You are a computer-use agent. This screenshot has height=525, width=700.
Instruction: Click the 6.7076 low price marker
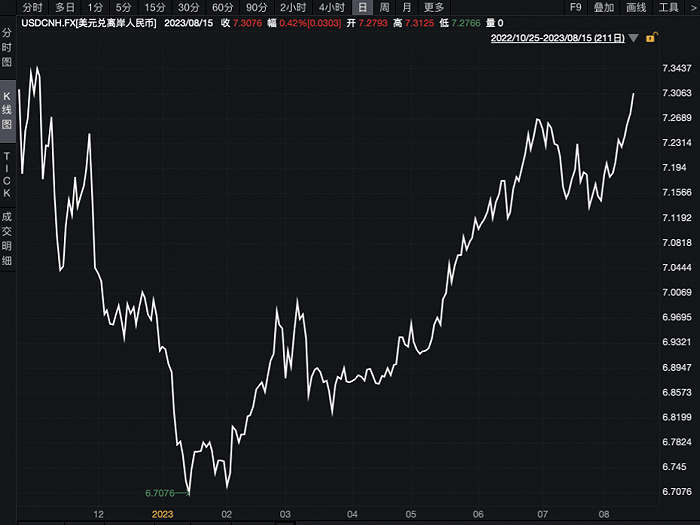click(x=160, y=493)
